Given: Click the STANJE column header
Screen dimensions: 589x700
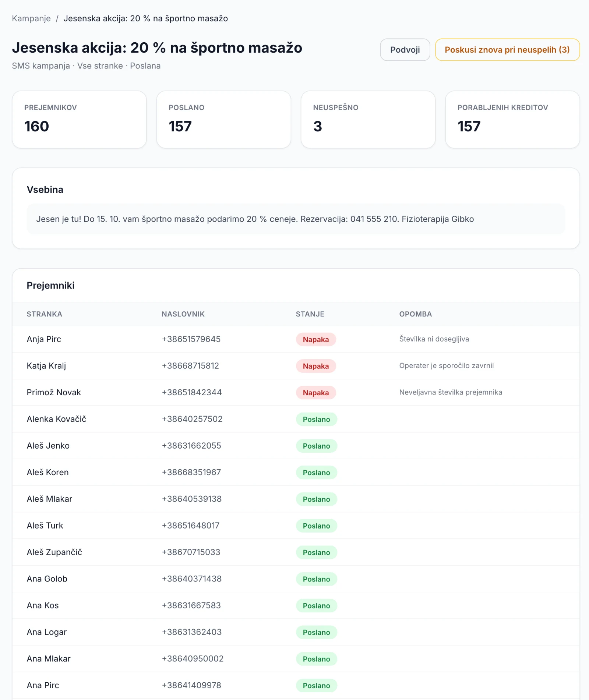Looking at the screenshot, I should (310, 314).
